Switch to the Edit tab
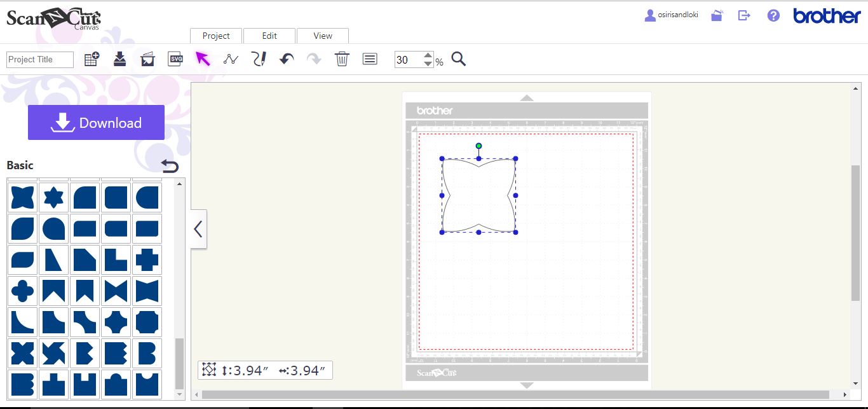Viewport: 868px width, 409px height. (x=269, y=36)
